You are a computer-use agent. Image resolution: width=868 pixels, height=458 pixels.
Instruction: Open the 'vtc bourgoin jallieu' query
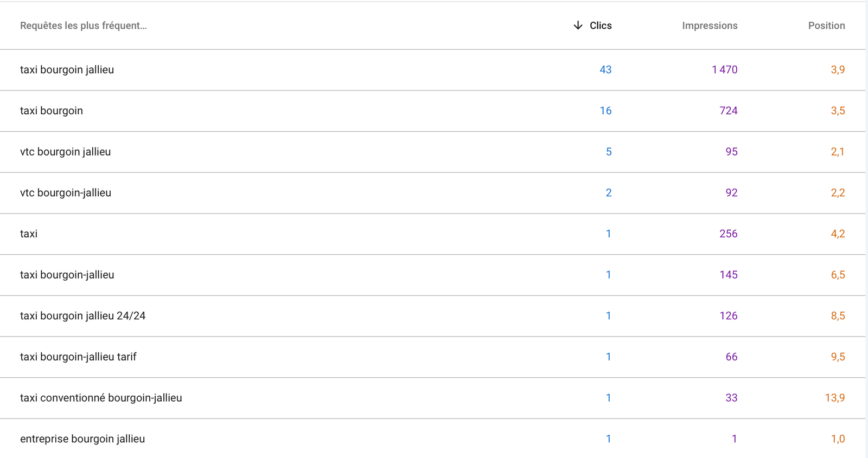(x=66, y=152)
